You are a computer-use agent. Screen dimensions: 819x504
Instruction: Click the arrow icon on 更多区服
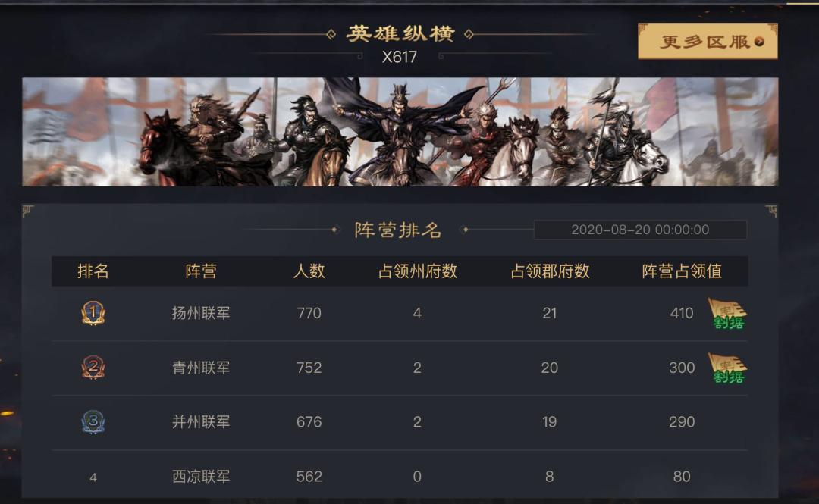759,42
